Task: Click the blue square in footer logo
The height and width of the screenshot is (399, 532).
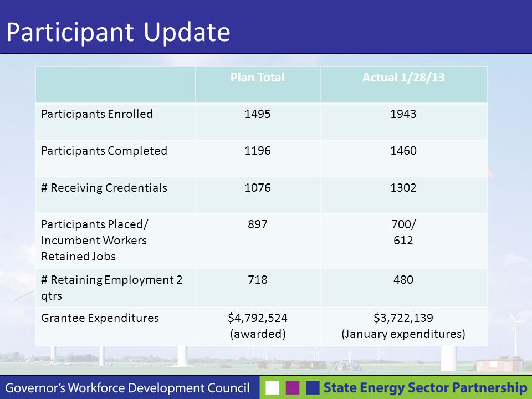Action: [313, 388]
